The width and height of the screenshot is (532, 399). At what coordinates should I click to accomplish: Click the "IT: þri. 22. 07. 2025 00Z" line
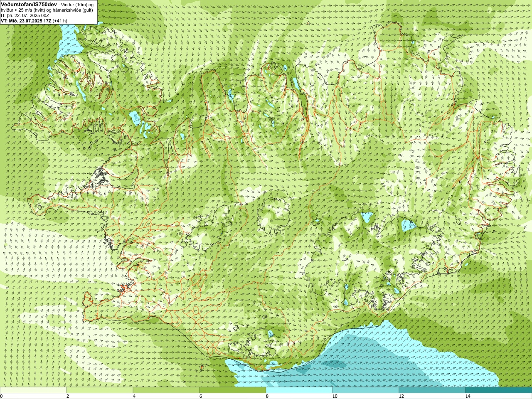pyautogui.click(x=25, y=15)
